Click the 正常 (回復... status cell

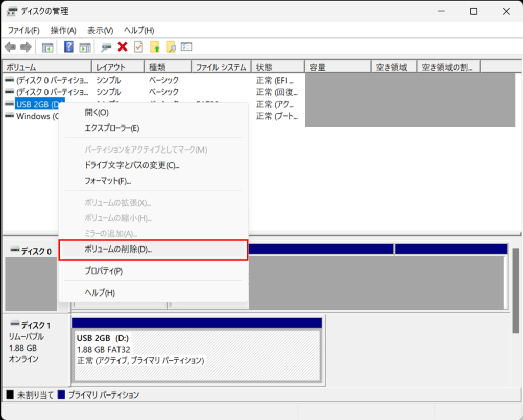(277, 92)
